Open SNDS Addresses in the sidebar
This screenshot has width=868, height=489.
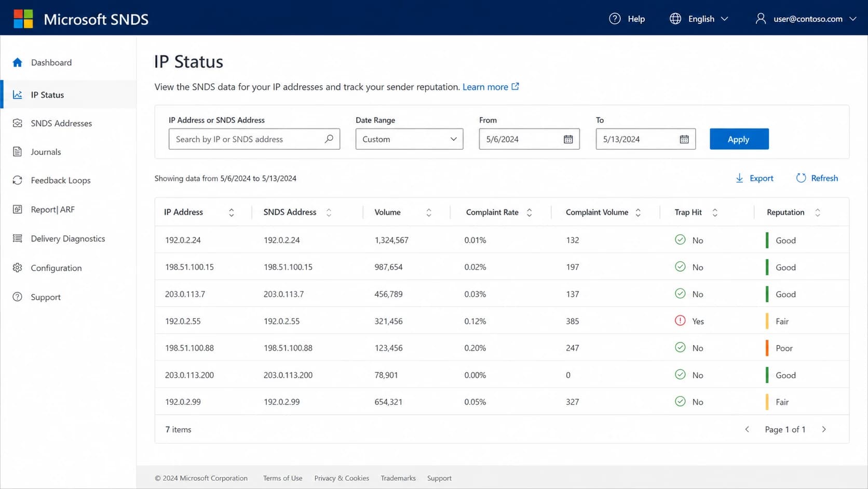click(69, 123)
